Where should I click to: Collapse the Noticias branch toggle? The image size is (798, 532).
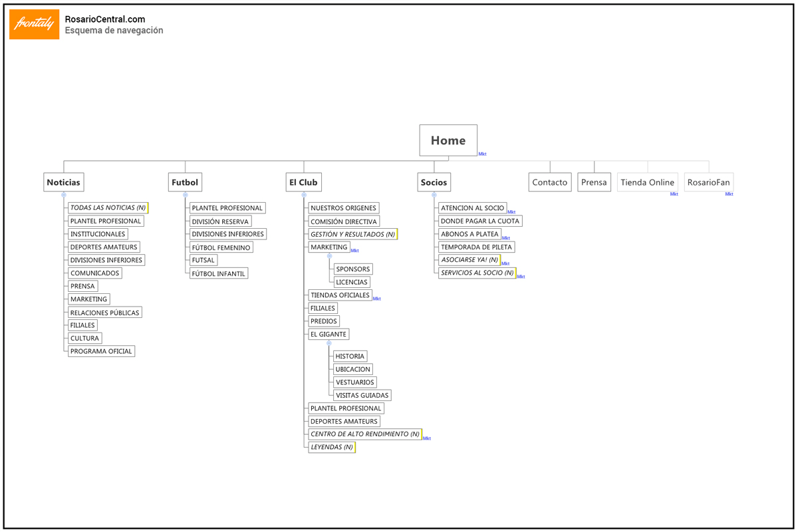[64, 195]
